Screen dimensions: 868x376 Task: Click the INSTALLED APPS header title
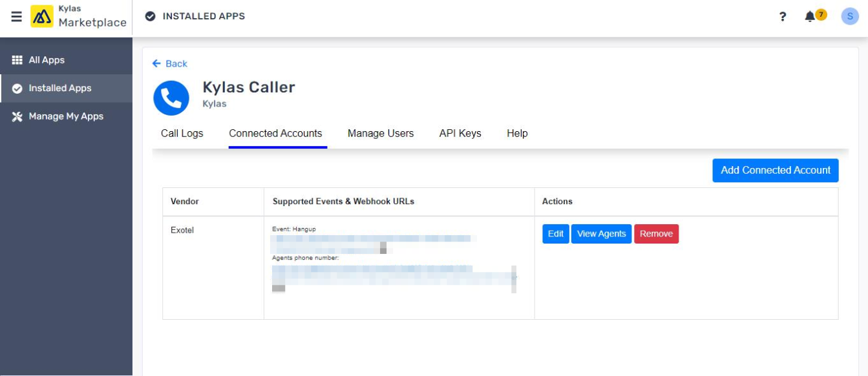[x=204, y=16]
